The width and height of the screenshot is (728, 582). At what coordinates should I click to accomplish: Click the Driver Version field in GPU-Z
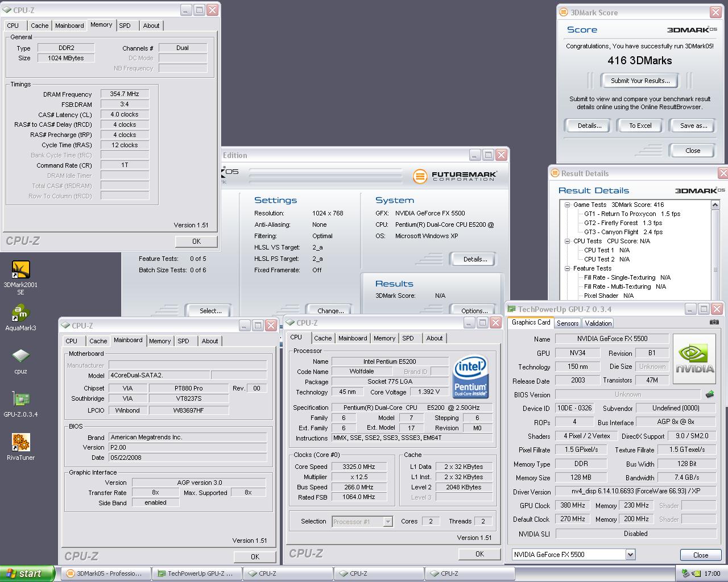pyautogui.click(x=635, y=491)
